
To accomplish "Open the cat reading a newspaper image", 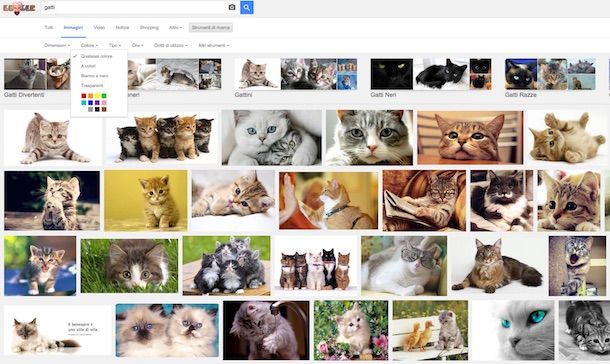I will pos(424,200).
